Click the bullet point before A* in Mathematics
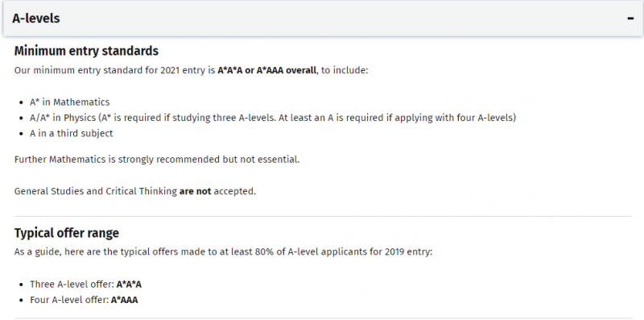 [22, 102]
